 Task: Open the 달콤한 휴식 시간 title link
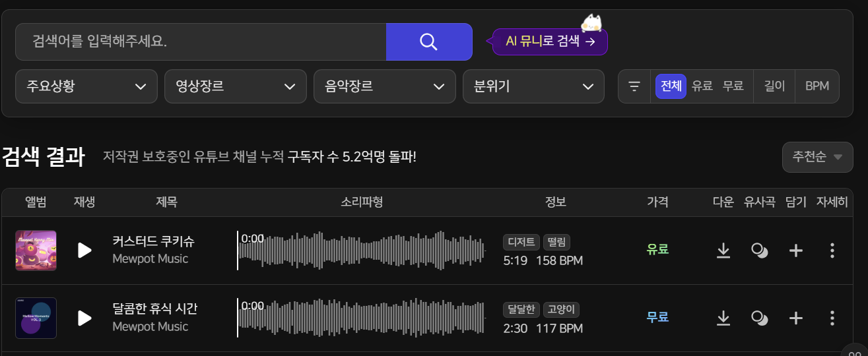(155, 309)
